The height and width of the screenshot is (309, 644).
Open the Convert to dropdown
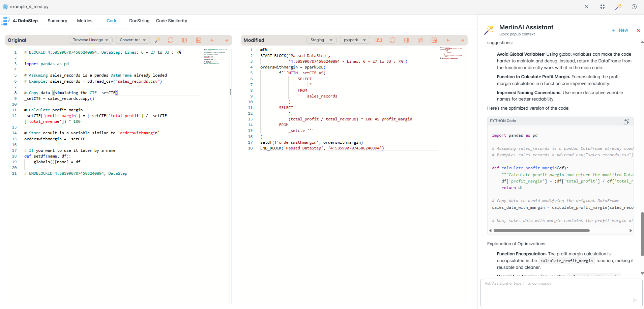[132, 40]
